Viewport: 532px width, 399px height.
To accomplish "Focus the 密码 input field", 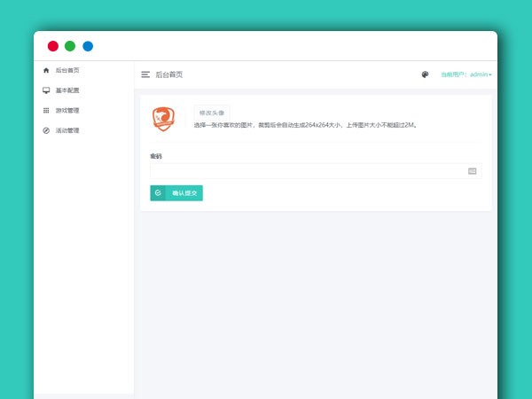I will tap(307, 171).
